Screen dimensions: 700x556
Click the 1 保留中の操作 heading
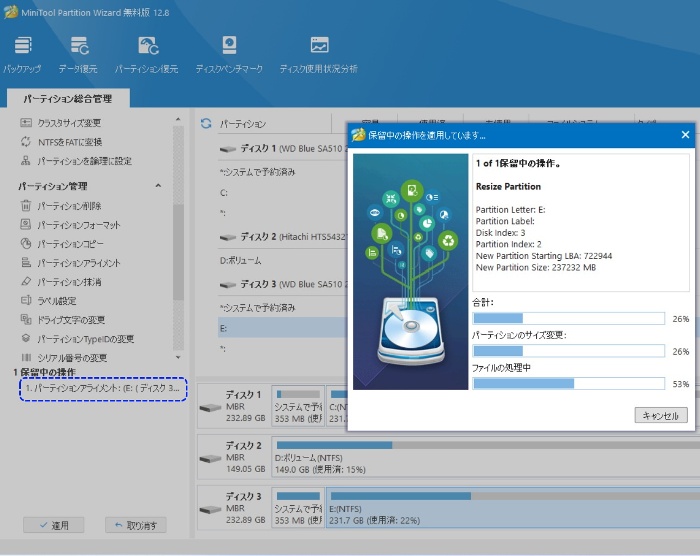[44, 372]
